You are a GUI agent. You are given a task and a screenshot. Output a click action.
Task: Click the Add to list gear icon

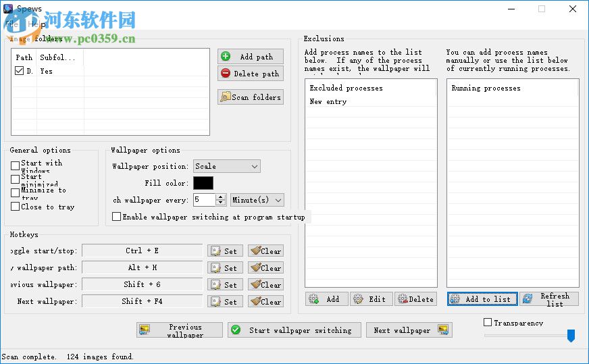click(x=455, y=299)
